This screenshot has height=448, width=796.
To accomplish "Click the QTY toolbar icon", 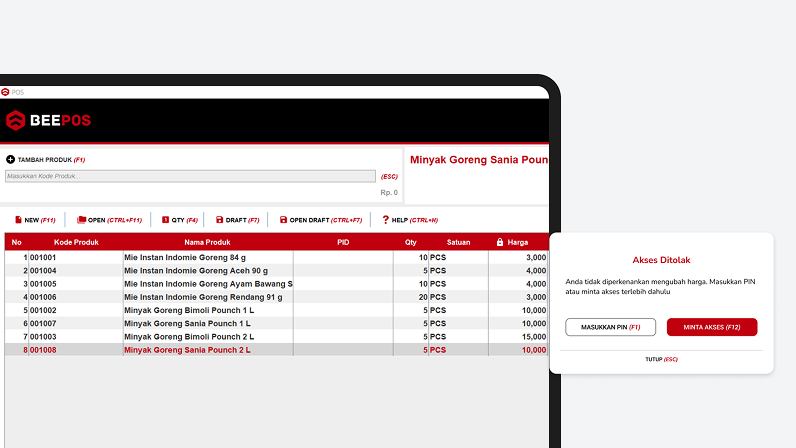I will [x=165, y=220].
